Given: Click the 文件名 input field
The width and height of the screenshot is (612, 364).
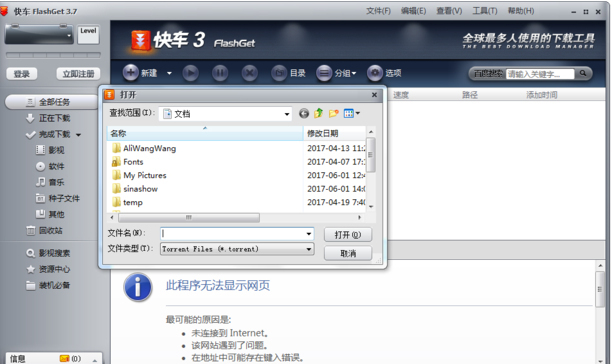Looking at the screenshot, I should point(233,234).
